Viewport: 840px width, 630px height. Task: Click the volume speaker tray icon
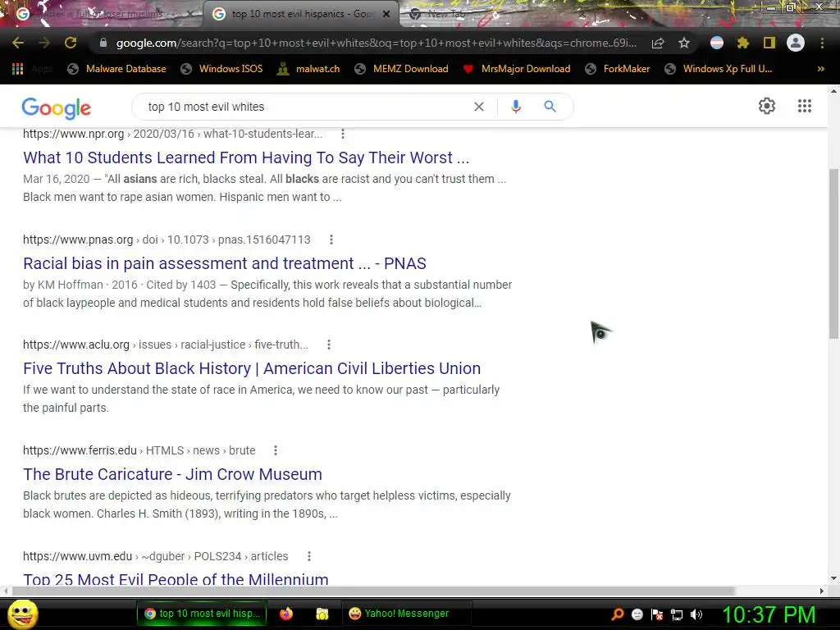696,614
